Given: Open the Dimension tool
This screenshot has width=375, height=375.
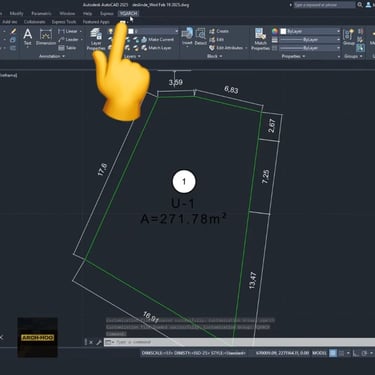Looking at the screenshot, I should [46, 37].
